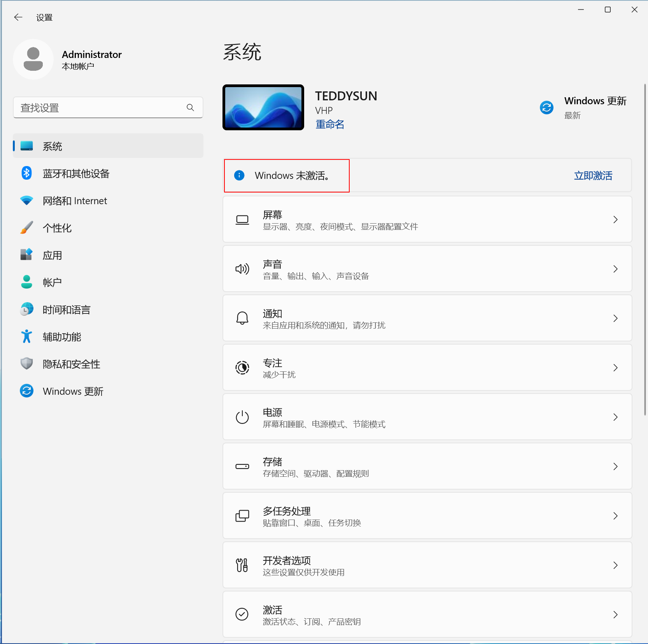Image resolution: width=648 pixels, height=644 pixels.
Task: Expand 激活 row chevron
Action: coord(615,615)
